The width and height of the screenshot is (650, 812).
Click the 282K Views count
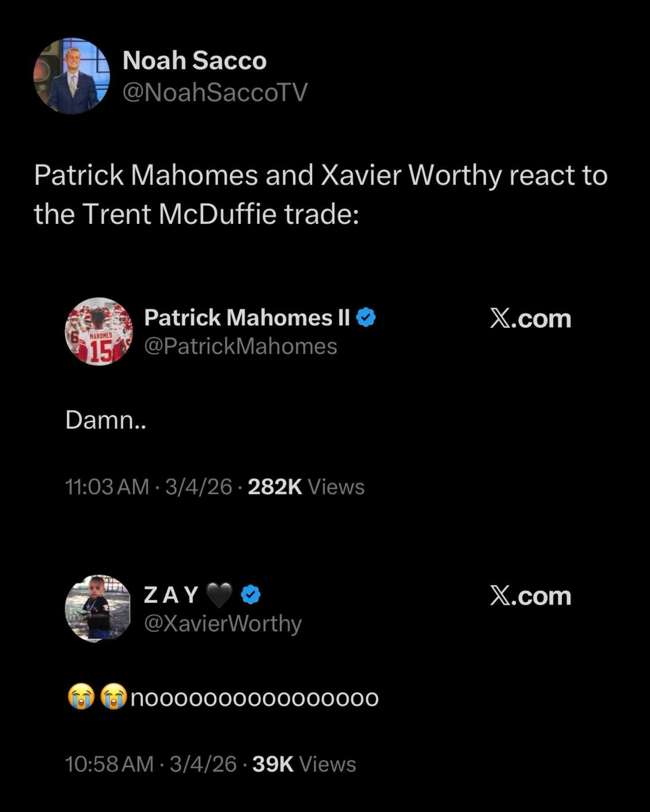click(306, 487)
